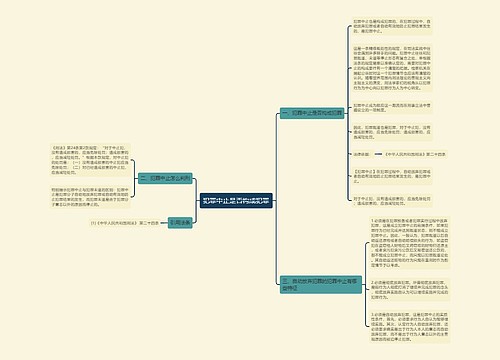The image size is (500, 360).
Task: Select the '法律依据' leaf on the right
Action: [361, 154]
